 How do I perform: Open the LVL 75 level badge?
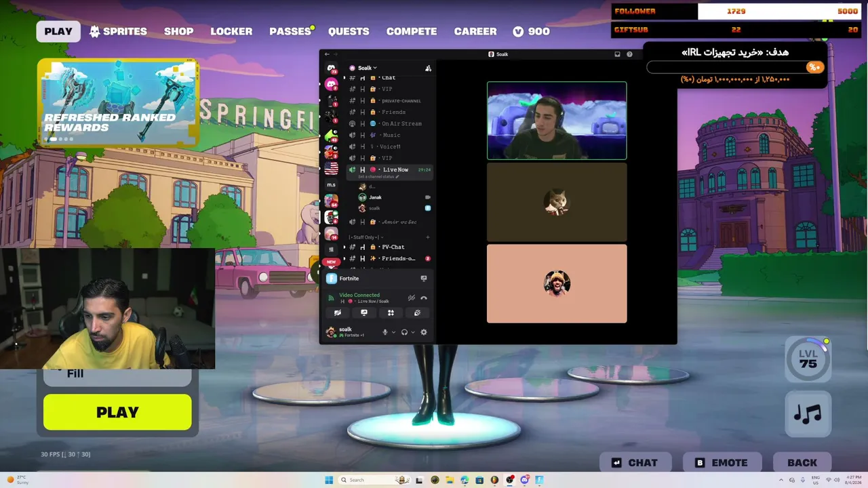point(808,359)
